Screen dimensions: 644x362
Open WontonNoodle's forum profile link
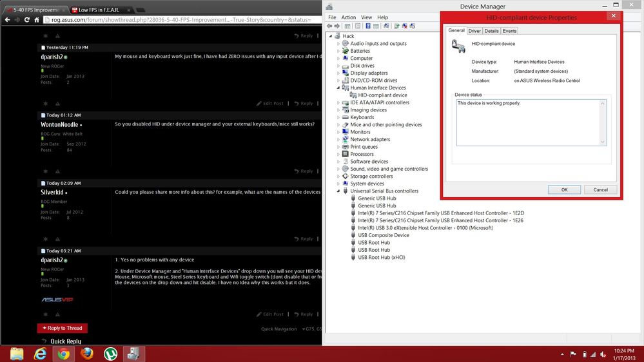pyautogui.click(x=59, y=124)
